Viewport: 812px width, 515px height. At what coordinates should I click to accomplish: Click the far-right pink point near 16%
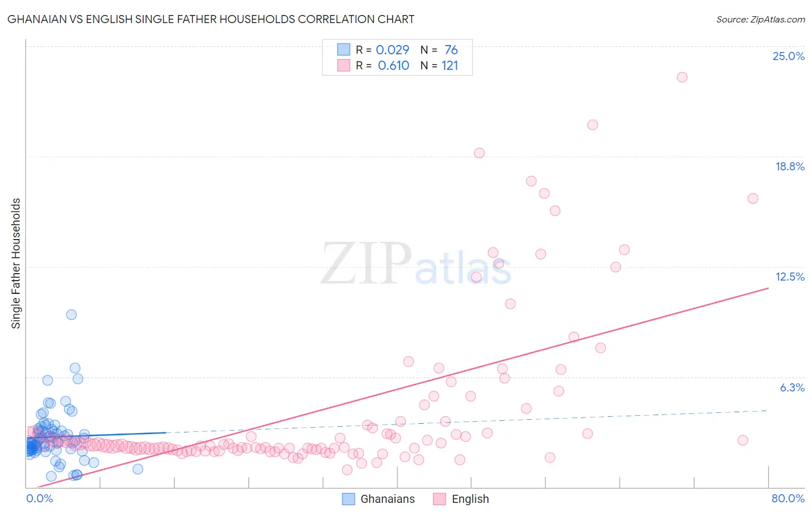[753, 199]
